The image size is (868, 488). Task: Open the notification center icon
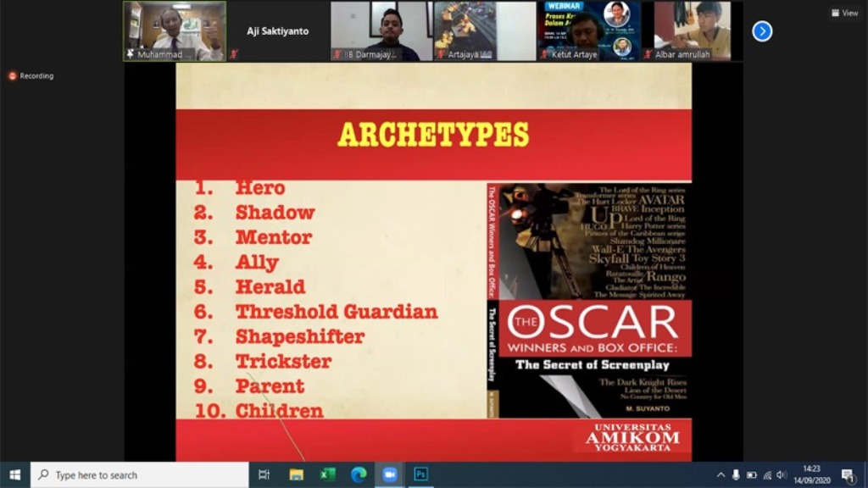(848, 474)
